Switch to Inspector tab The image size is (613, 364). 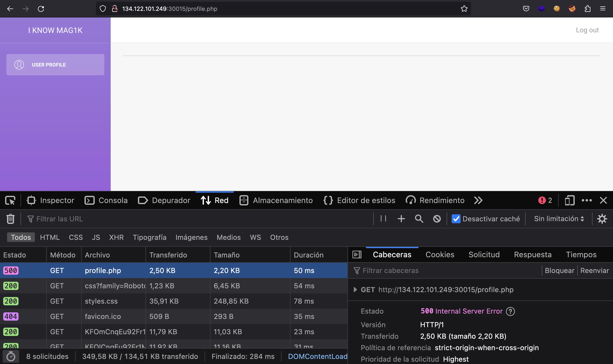tap(50, 200)
